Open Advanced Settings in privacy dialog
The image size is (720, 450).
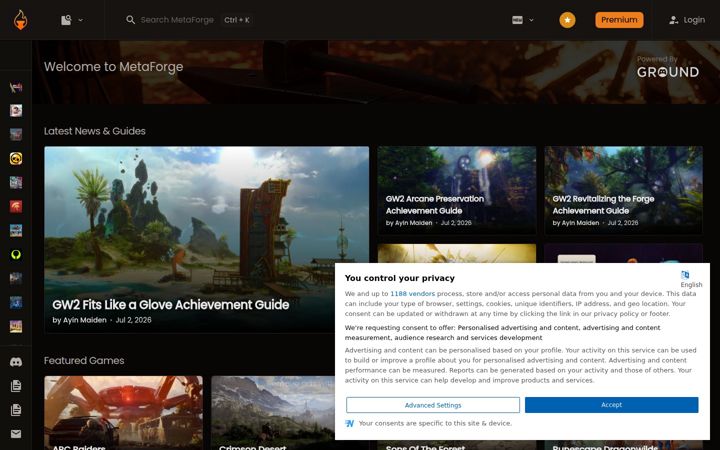pos(433,405)
